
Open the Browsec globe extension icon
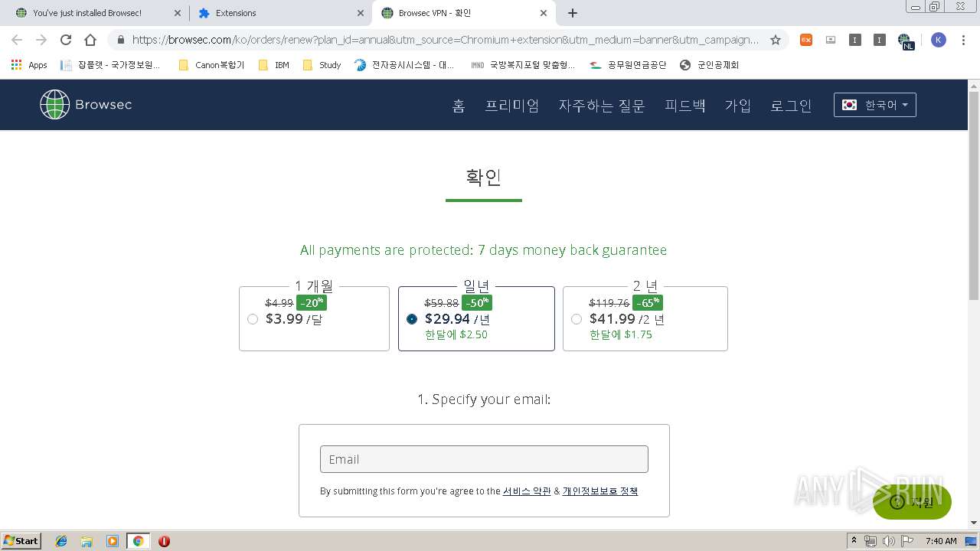point(905,41)
